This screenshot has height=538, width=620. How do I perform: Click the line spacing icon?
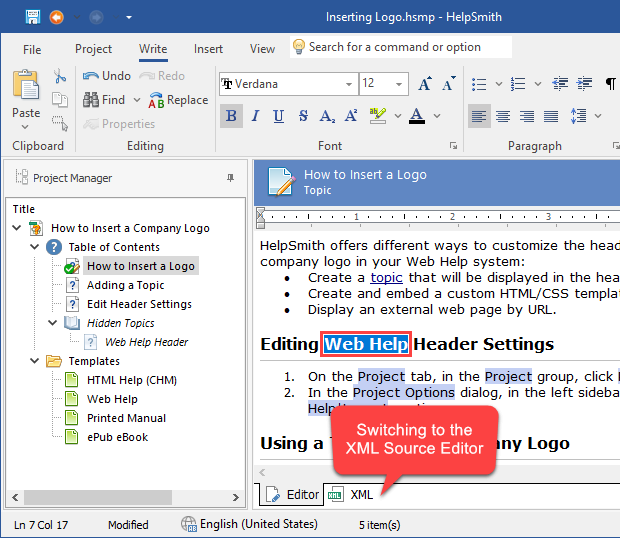[578, 116]
